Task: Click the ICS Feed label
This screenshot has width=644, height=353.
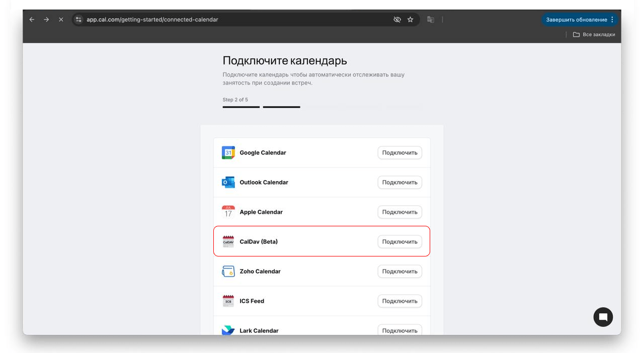Action: [252, 301]
